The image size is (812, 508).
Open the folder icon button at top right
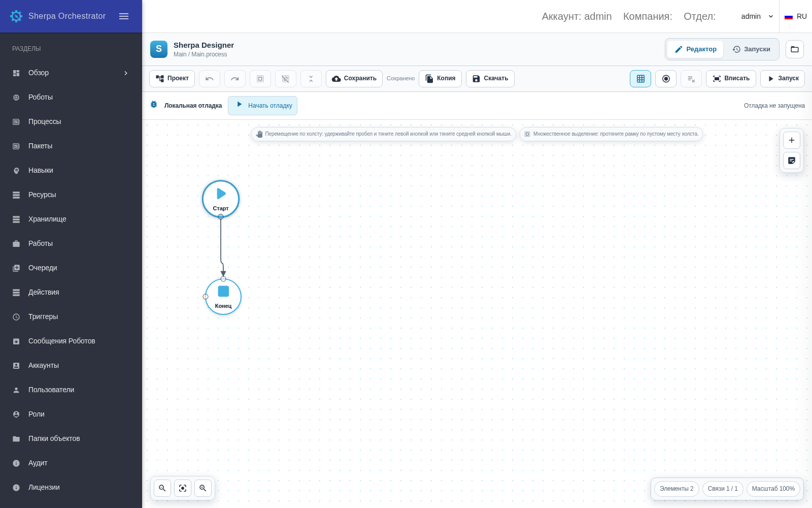click(x=795, y=49)
